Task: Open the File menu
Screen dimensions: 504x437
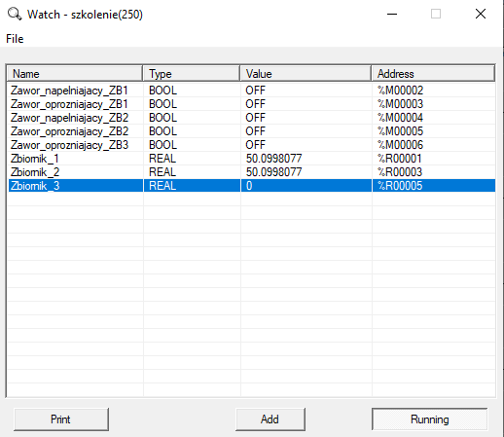Action: point(15,39)
